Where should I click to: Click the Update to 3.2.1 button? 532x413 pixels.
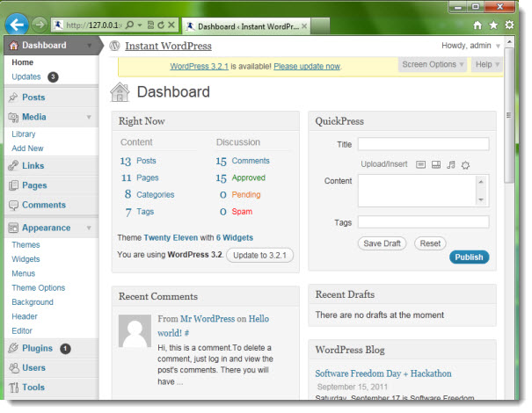259,255
